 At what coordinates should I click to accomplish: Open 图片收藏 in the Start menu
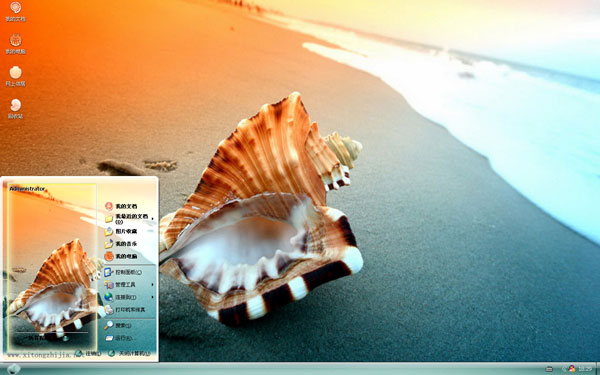click(x=121, y=231)
